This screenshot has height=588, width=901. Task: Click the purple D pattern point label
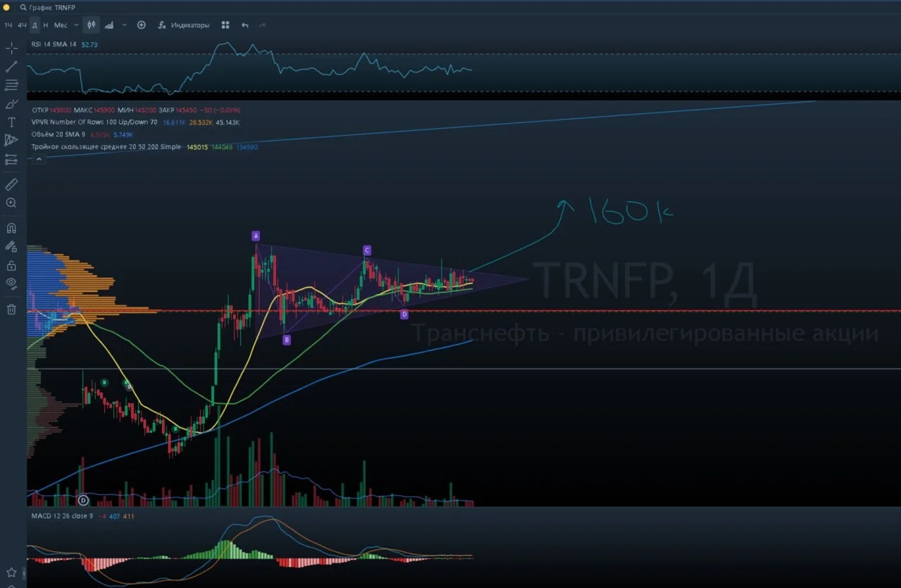coord(404,314)
